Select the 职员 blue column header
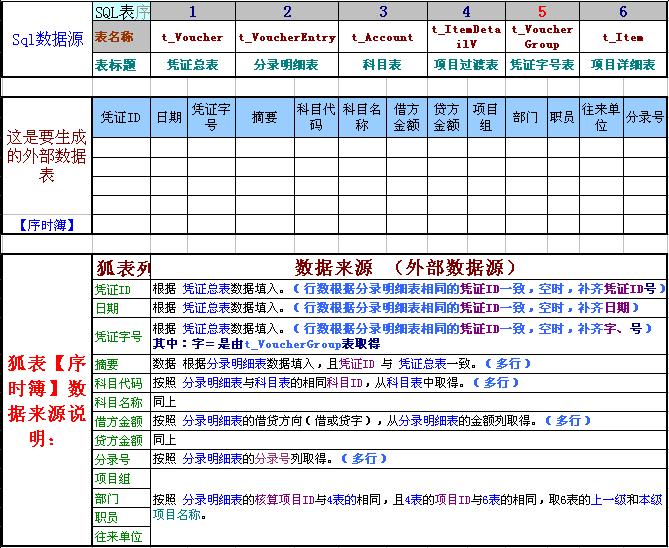 coord(563,117)
